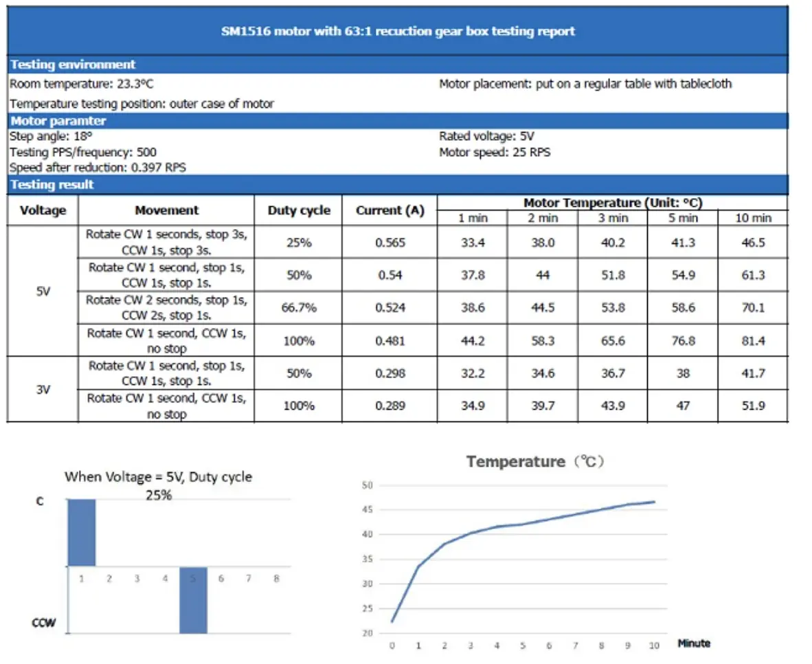Select the 10 min temperature column header
812x664 pixels.
[x=753, y=218]
